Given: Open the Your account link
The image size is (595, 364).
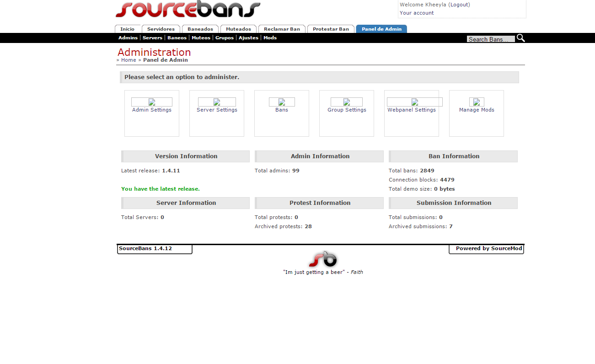Looking at the screenshot, I should tap(417, 13).
